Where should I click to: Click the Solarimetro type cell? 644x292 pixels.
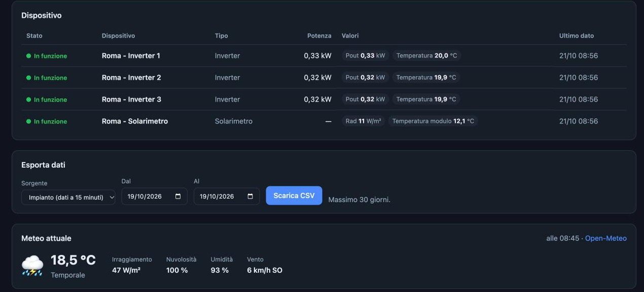pos(234,121)
